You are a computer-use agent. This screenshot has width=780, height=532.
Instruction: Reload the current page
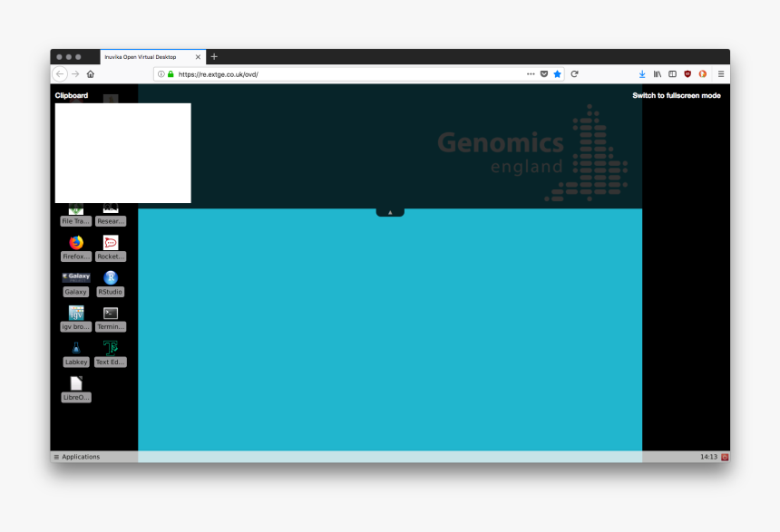click(x=574, y=74)
